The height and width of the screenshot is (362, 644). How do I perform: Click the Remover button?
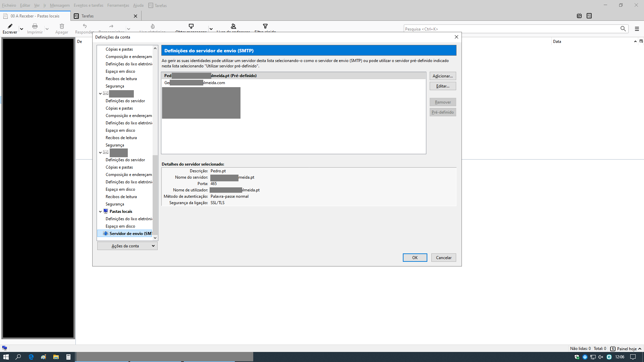443,102
